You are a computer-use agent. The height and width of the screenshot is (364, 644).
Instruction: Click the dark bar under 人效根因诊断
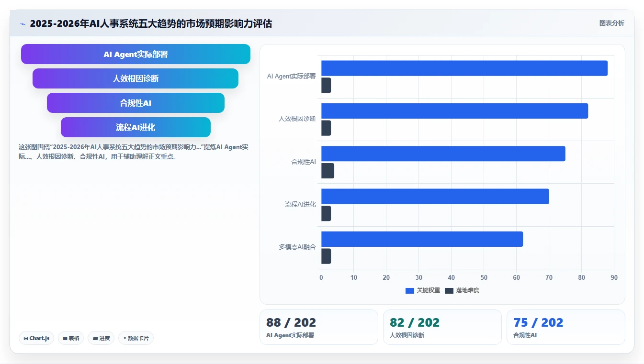click(x=326, y=128)
